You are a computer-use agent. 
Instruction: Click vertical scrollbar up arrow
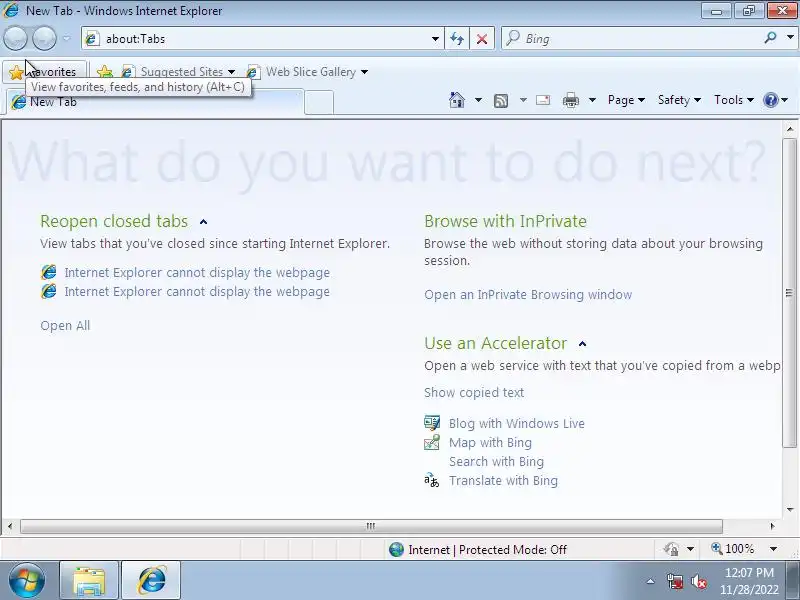pos(790,130)
